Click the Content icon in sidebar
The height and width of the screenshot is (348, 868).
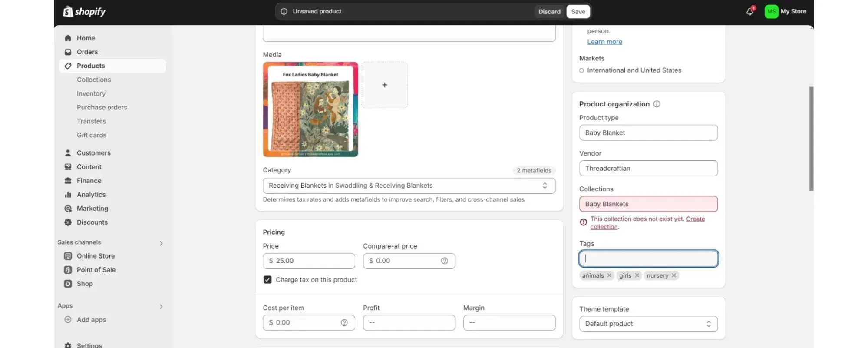pos(68,167)
